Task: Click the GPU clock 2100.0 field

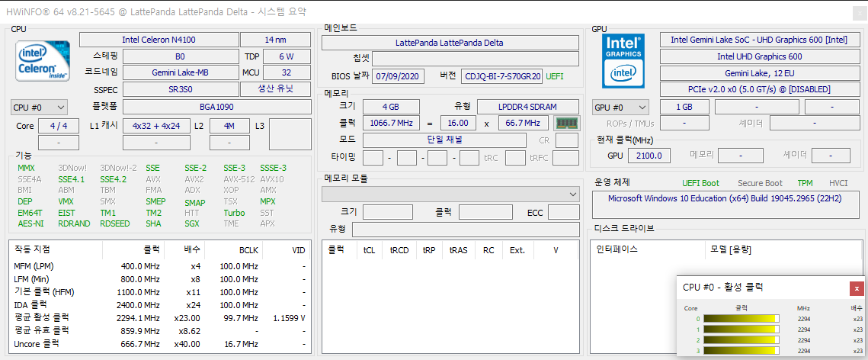Action: (649, 156)
